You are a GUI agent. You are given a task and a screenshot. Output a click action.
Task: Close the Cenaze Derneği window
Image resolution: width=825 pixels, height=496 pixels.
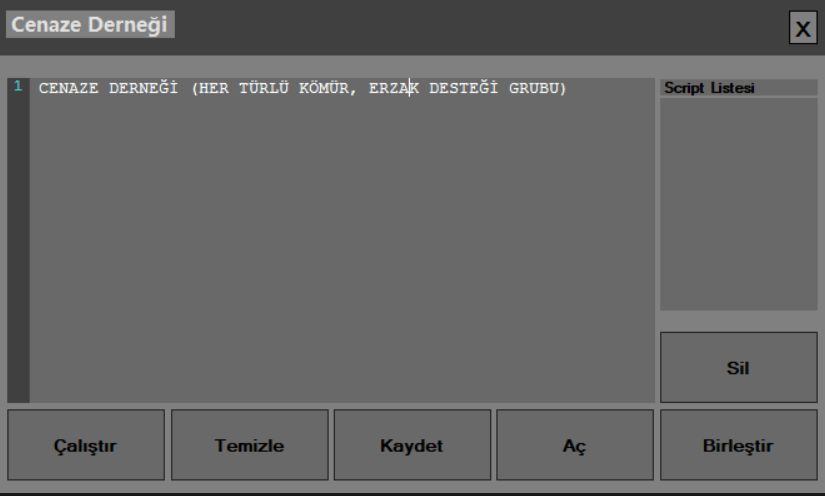click(803, 28)
